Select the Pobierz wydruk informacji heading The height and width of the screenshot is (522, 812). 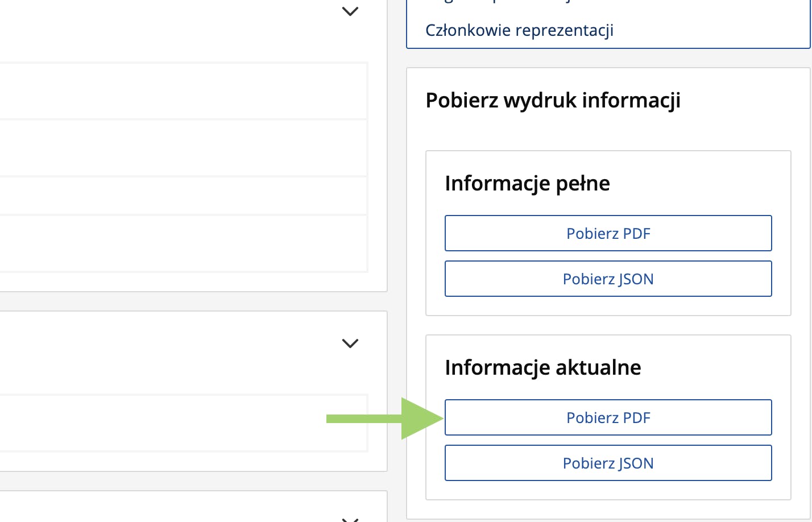tap(553, 100)
